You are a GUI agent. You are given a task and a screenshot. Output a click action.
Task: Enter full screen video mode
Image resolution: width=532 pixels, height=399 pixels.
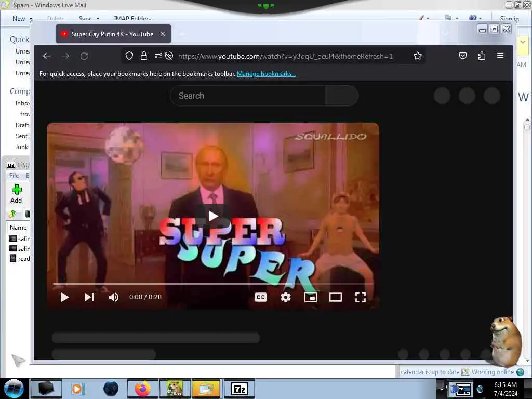click(x=361, y=297)
